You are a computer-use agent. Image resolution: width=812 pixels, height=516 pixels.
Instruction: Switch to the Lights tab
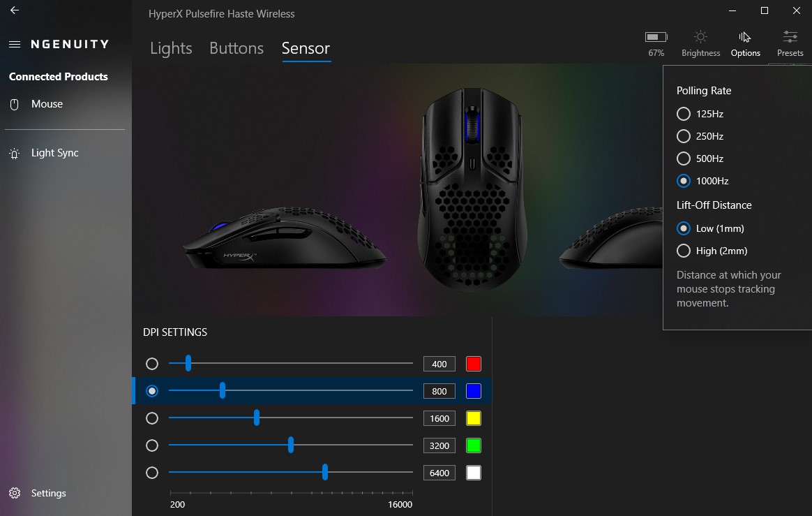pos(171,48)
